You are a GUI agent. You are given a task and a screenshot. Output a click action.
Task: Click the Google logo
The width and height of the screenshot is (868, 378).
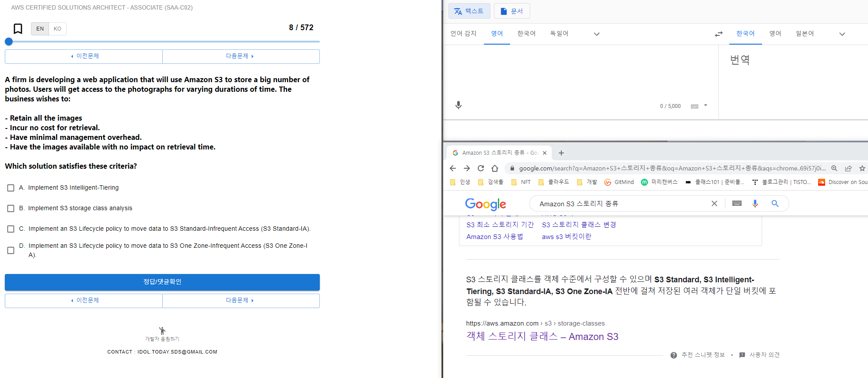tap(486, 204)
